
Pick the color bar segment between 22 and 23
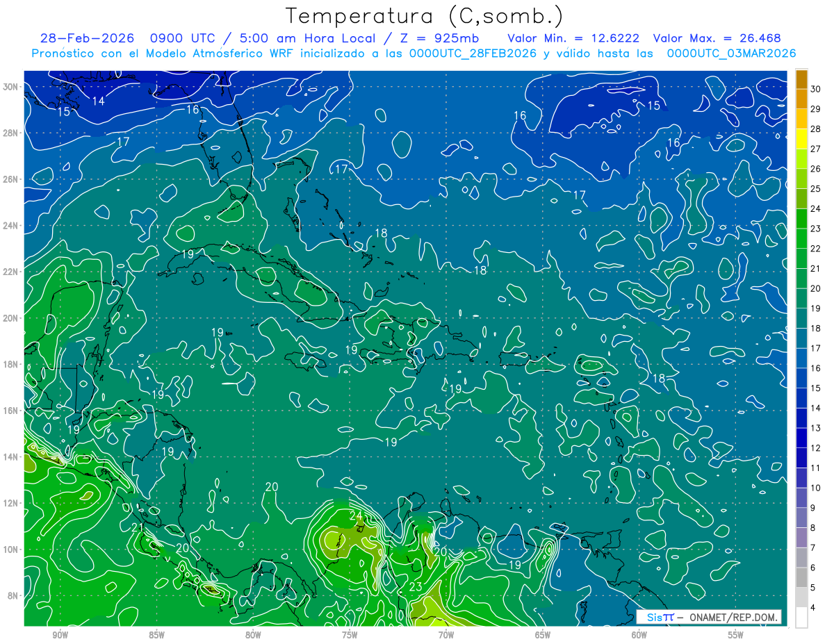801,239
